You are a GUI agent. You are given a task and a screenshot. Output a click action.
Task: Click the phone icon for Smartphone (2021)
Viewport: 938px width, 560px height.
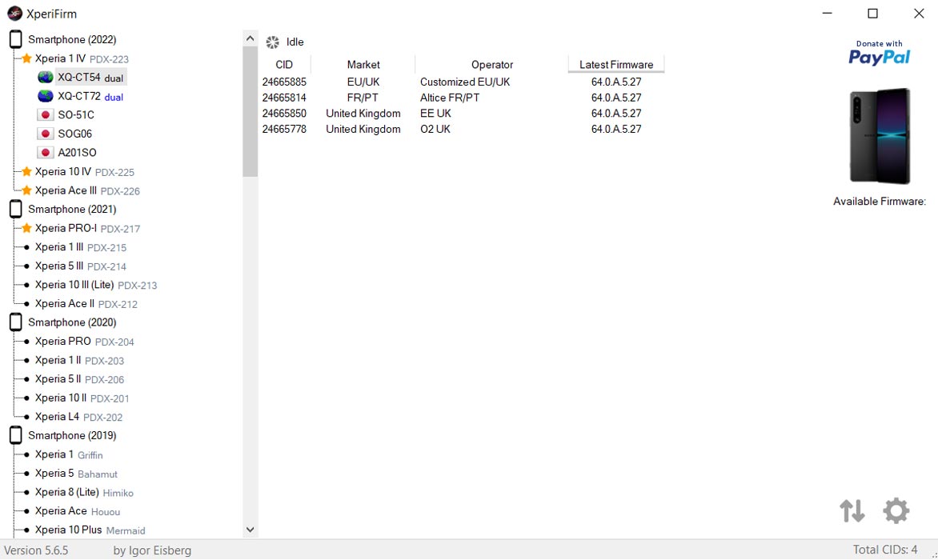click(x=16, y=209)
